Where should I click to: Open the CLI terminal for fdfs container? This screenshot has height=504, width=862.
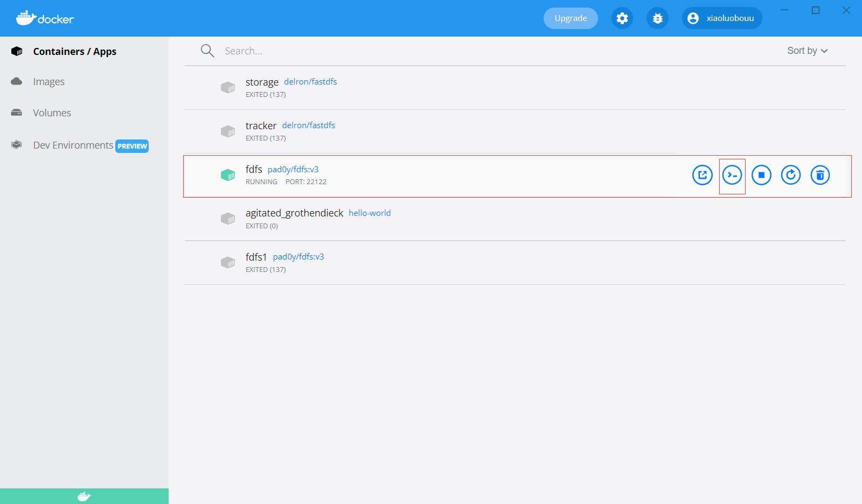coord(732,174)
